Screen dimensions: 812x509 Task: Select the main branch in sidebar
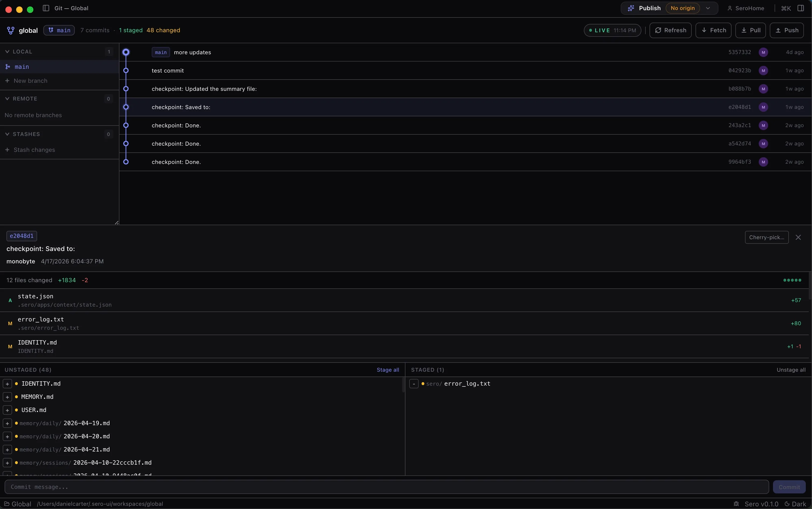point(22,67)
